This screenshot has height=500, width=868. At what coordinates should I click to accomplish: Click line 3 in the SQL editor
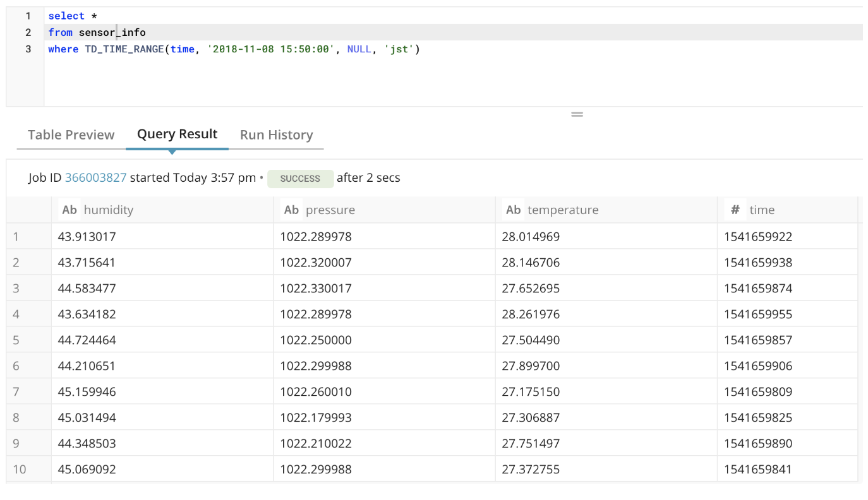point(234,49)
